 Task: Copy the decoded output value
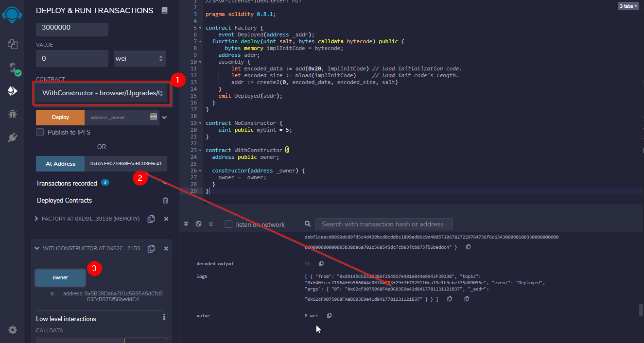[321, 263]
